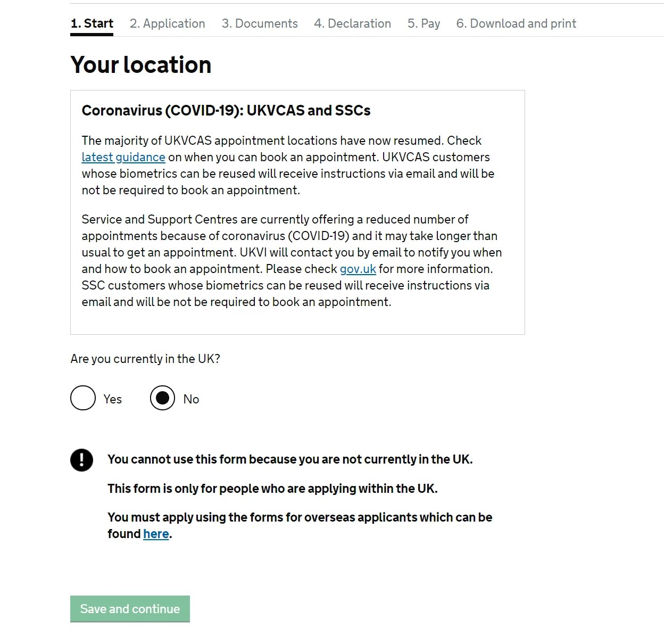This screenshot has height=644, width=664.
Task: Switch to the "4. Declaration" tab
Action: click(x=352, y=23)
